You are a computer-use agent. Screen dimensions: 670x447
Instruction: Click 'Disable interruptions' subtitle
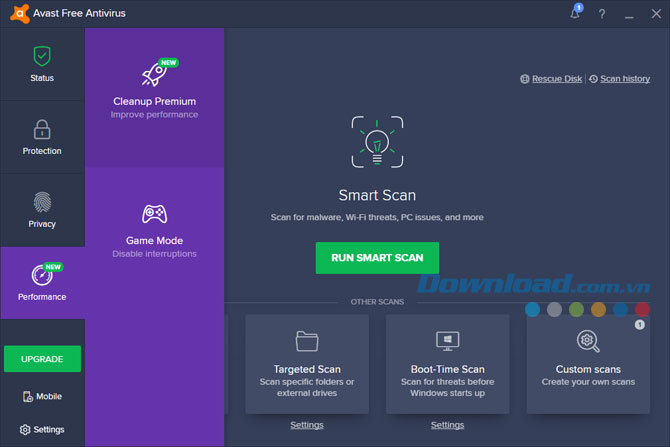coord(154,254)
